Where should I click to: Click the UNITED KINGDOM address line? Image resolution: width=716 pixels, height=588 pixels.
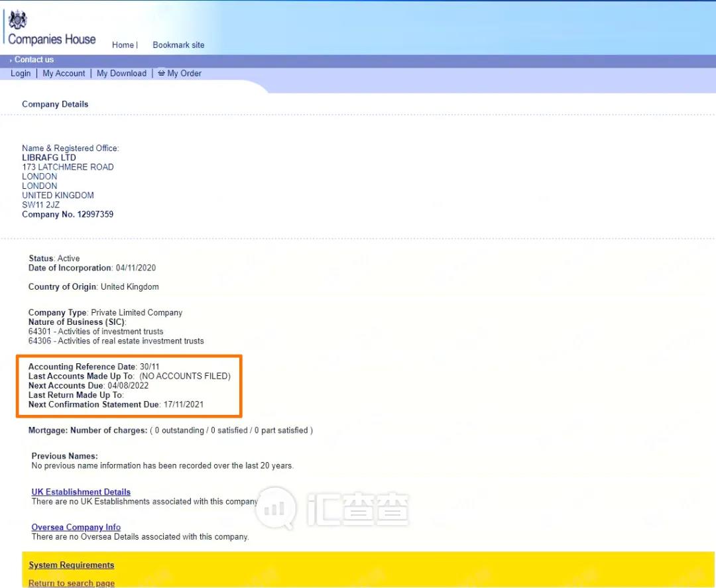[58, 196]
